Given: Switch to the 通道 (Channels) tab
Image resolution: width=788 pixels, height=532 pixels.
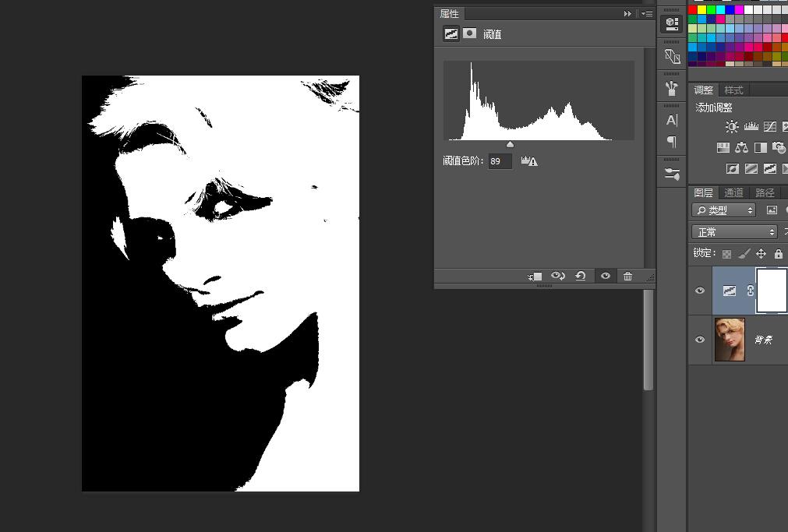Looking at the screenshot, I should [x=733, y=192].
